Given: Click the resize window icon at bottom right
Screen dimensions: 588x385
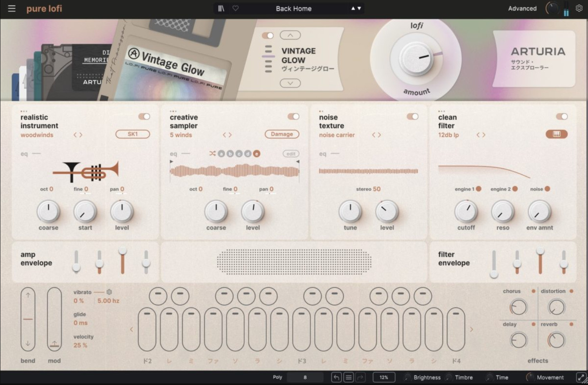Looking at the screenshot, I should point(581,378).
